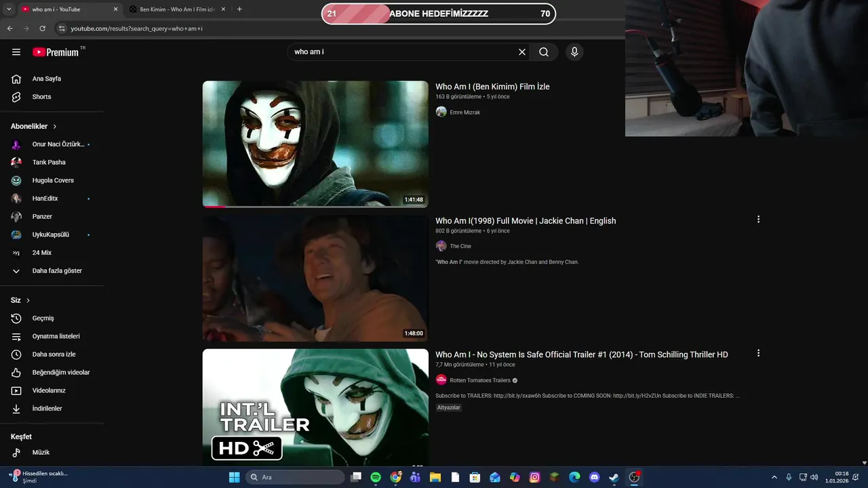Open a new browser tab
868x488 pixels.
239,9
